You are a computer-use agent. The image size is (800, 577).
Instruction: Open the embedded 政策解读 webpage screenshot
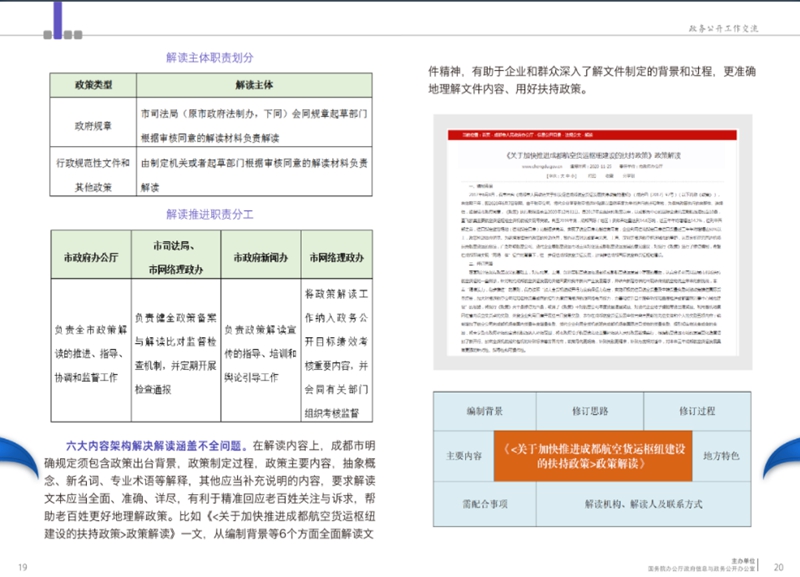[592, 242]
